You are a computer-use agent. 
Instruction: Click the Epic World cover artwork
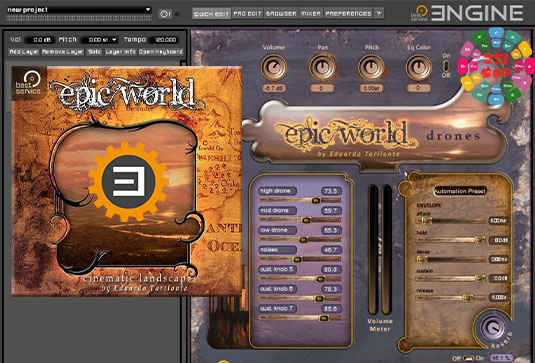(x=127, y=181)
